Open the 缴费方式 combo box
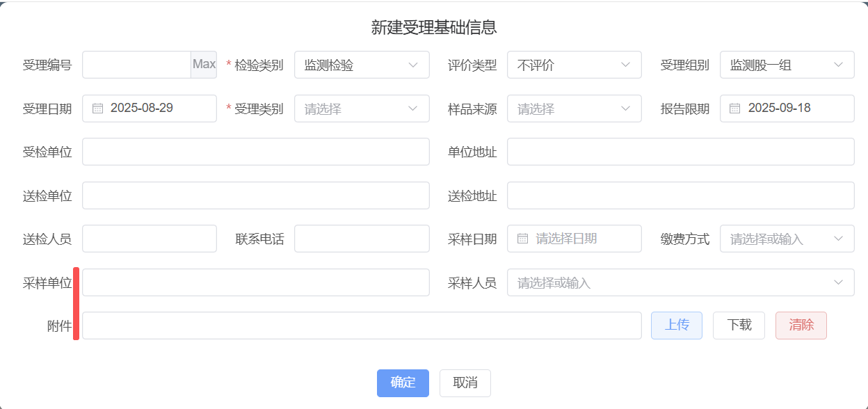Viewport: 868px width, 409px height. click(787, 239)
